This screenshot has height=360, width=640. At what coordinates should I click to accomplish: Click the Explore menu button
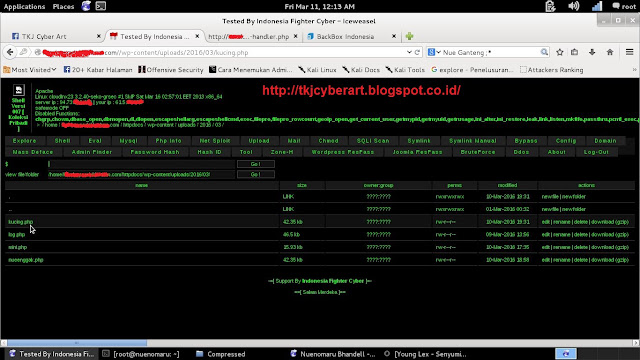[x=24, y=141]
